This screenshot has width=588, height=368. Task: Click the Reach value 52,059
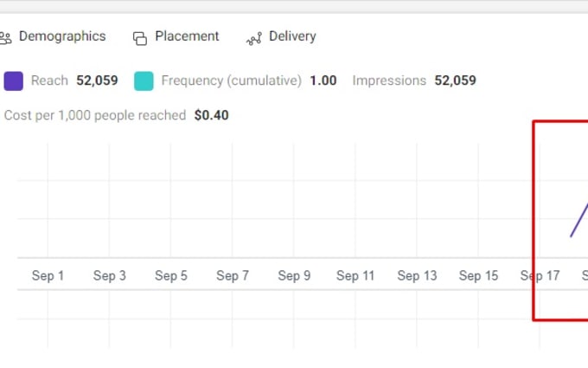97,81
